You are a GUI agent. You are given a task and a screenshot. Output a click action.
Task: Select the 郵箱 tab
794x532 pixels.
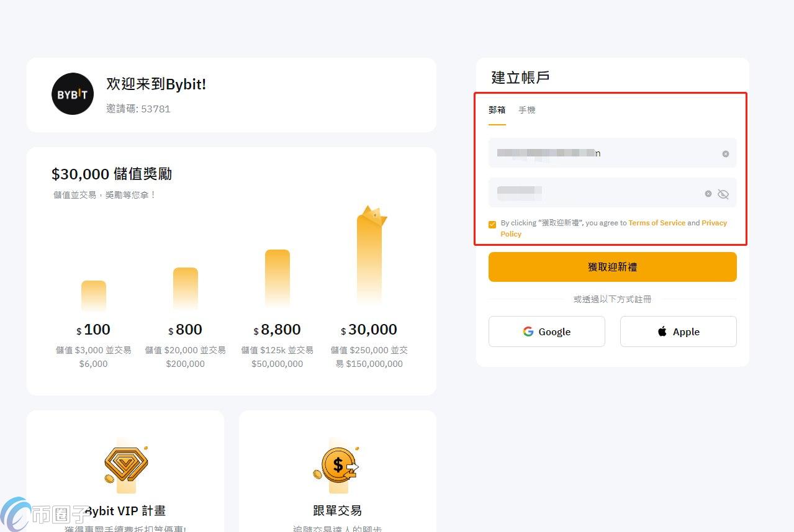[497, 110]
